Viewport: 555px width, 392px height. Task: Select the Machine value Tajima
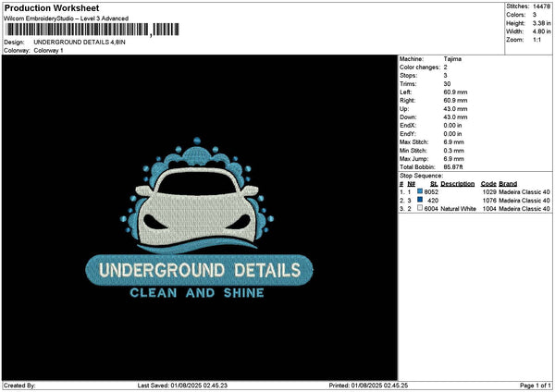click(x=452, y=59)
